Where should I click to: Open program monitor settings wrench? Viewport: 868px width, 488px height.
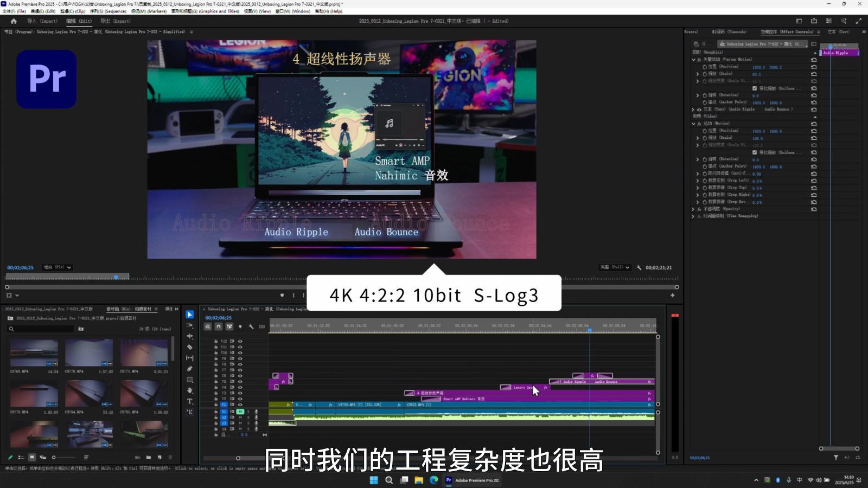[x=639, y=267]
